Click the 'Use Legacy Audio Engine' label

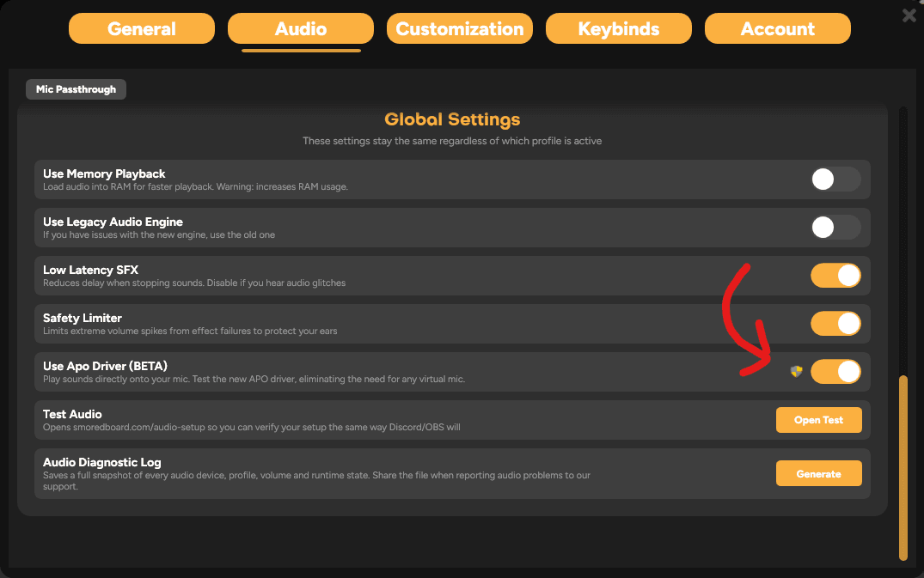pyautogui.click(x=113, y=222)
